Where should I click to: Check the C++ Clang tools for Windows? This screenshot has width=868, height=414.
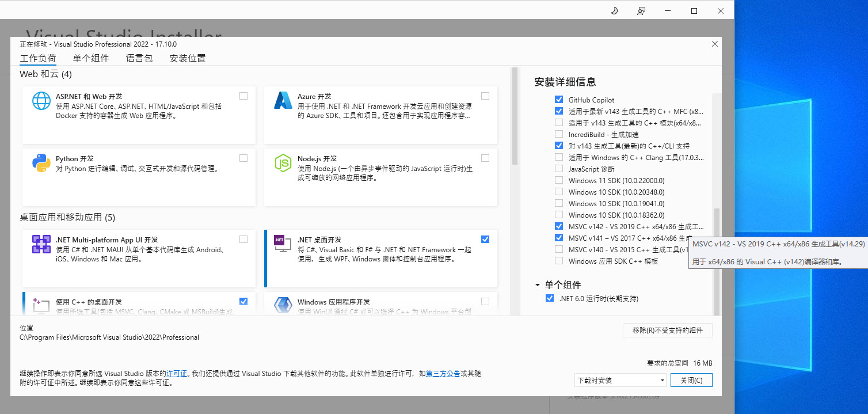[559, 157]
